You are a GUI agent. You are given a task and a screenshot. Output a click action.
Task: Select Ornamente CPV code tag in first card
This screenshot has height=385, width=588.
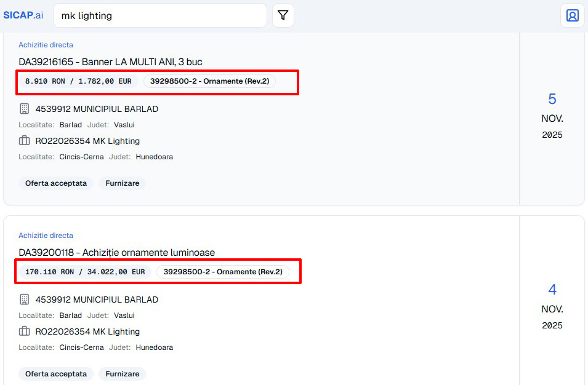click(209, 81)
